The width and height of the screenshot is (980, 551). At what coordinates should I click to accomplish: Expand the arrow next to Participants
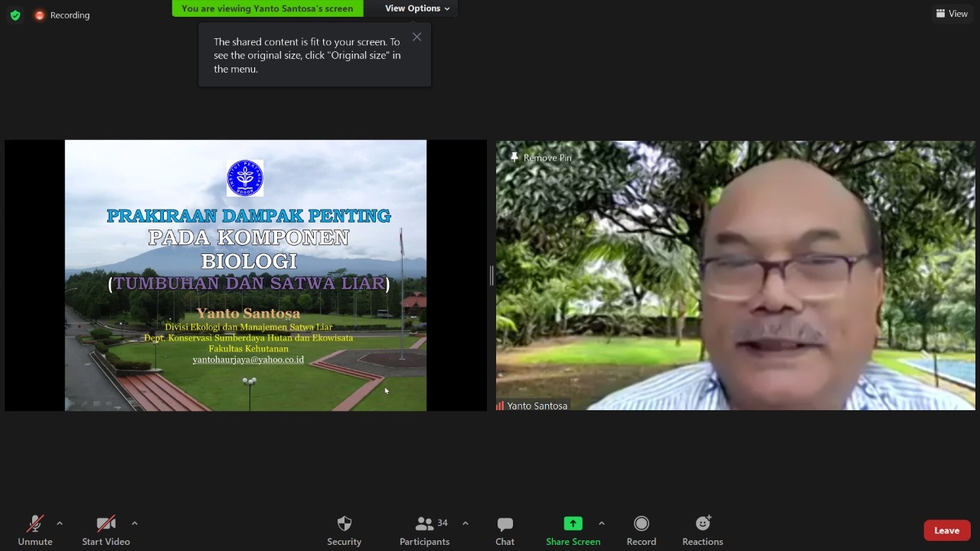tap(465, 523)
